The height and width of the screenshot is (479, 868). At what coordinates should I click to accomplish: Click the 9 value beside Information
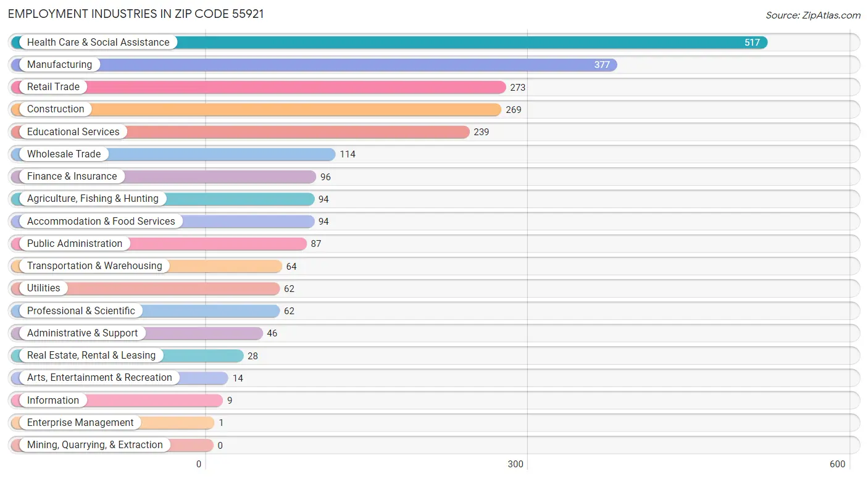(x=230, y=401)
